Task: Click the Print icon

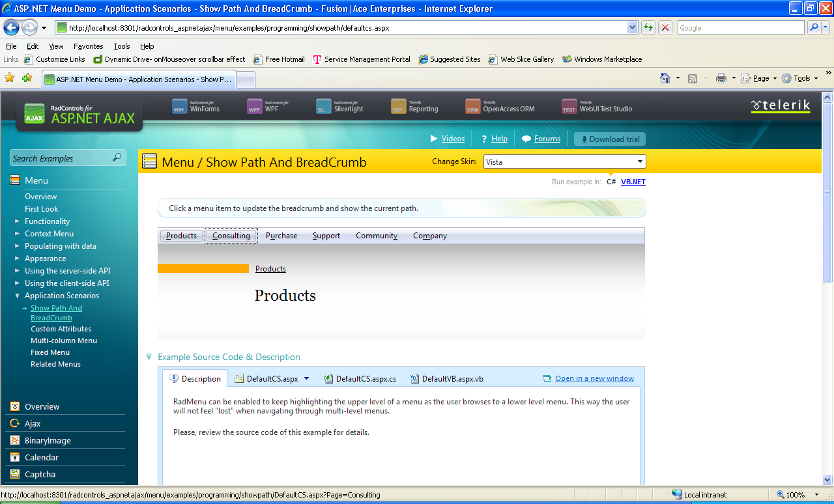Action: click(x=721, y=78)
